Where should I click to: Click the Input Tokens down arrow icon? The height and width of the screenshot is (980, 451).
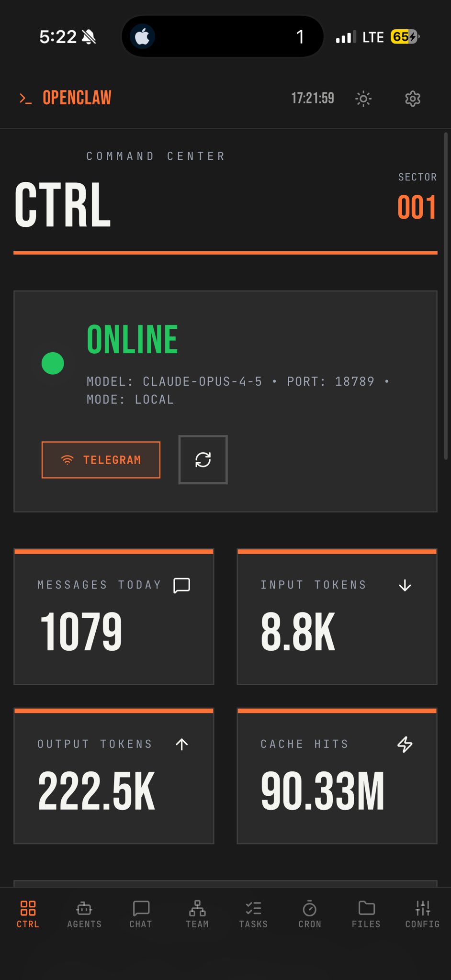click(x=405, y=585)
